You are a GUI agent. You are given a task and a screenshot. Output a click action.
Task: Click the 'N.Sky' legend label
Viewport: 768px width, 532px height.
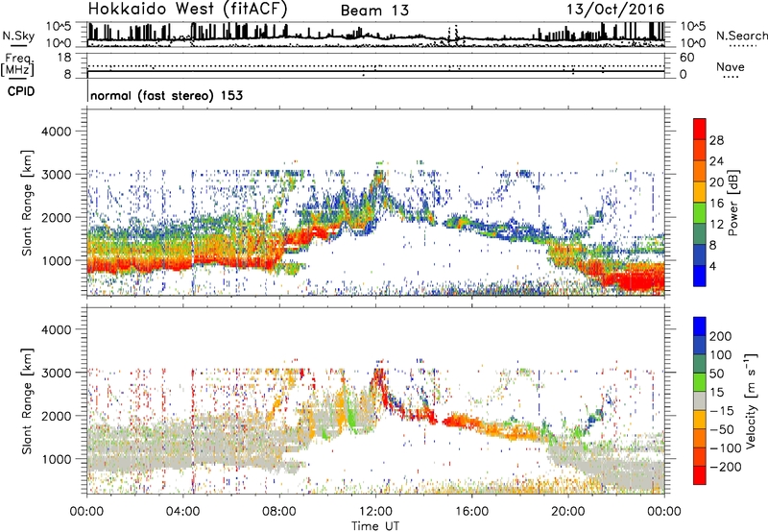pyautogui.click(x=18, y=36)
